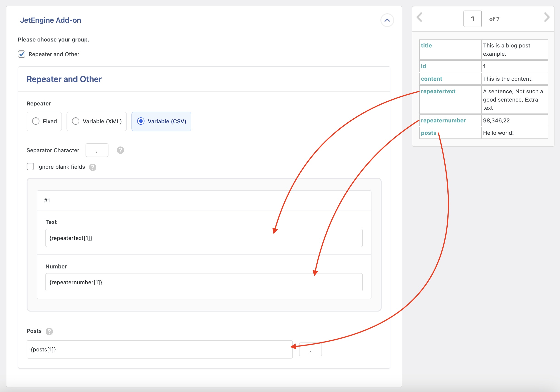The height and width of the screenshot is (392, 560).
Task: Enable Ignore blank fields
Action: point(30,166)
